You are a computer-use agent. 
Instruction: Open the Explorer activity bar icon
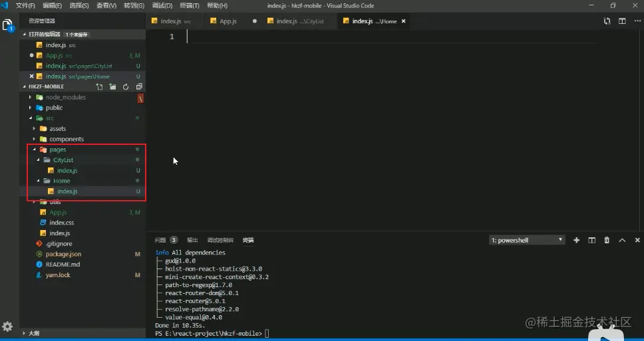[x=8, y=25]
